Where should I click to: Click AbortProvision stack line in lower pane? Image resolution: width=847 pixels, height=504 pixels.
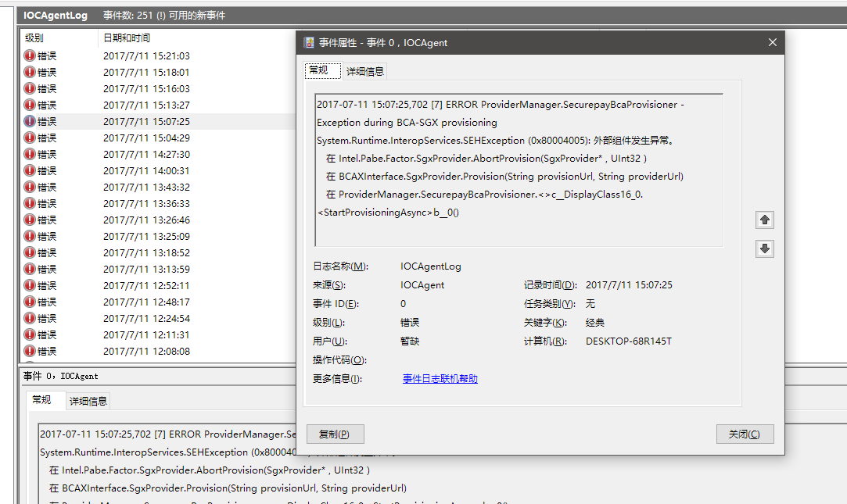pyautogui.click(x=210, y=470)
